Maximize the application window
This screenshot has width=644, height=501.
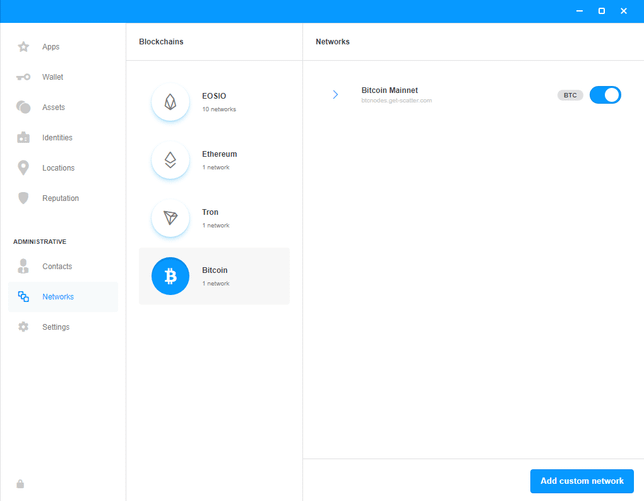(601, 11)
